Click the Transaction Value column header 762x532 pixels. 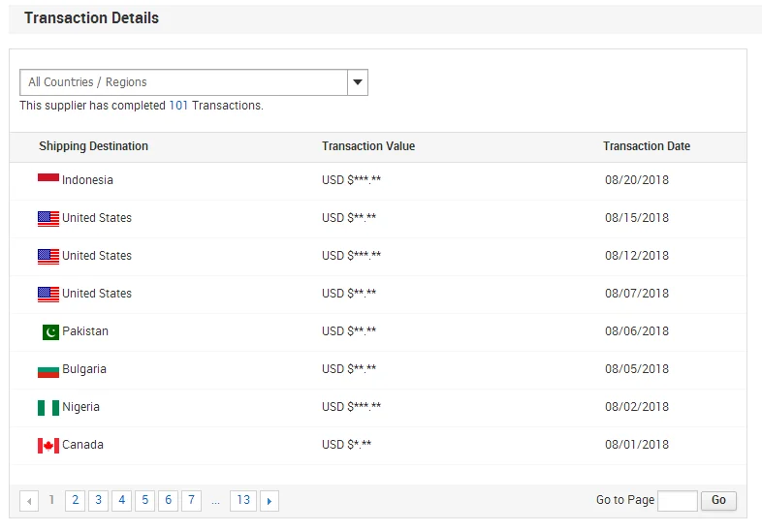368,146
